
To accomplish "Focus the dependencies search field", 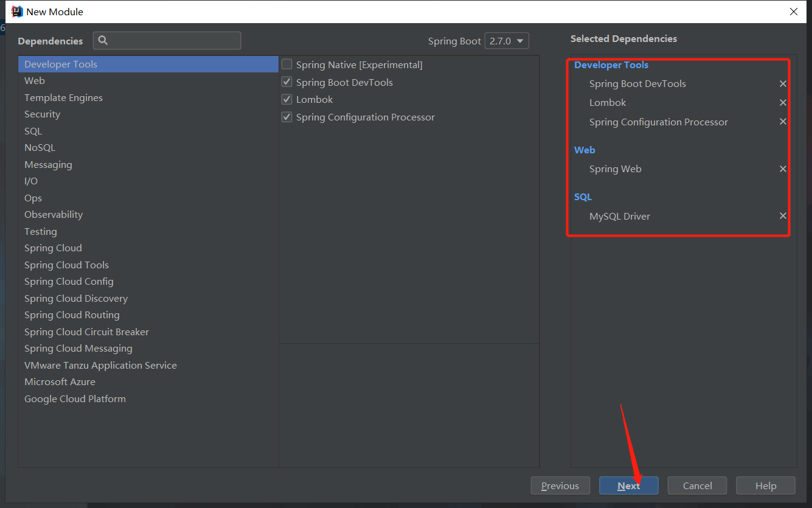I will point(173,41).
